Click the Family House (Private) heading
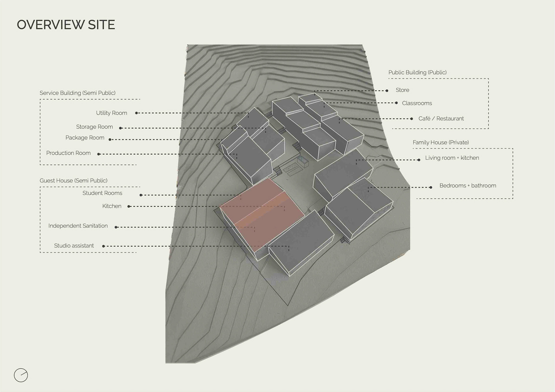The width and height of the screenshot is (555, 392). tap(441, 142)
